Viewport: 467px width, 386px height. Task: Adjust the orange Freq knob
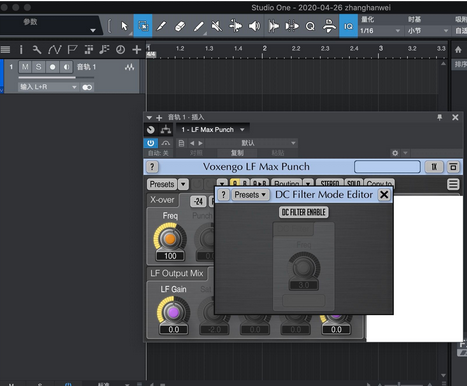[170, 239]
